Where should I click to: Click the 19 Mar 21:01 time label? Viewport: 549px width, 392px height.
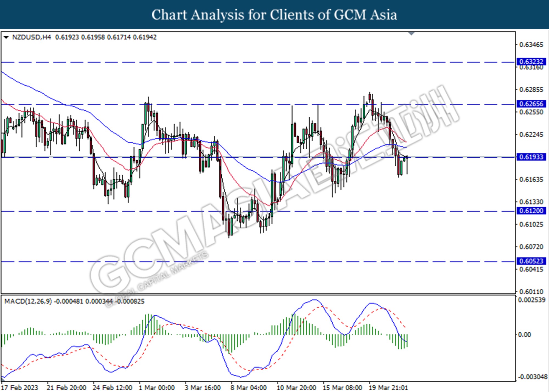[388, 388]
